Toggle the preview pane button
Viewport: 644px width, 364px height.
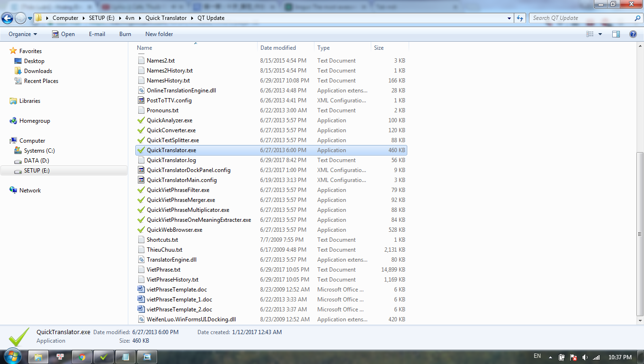[616, 34]
